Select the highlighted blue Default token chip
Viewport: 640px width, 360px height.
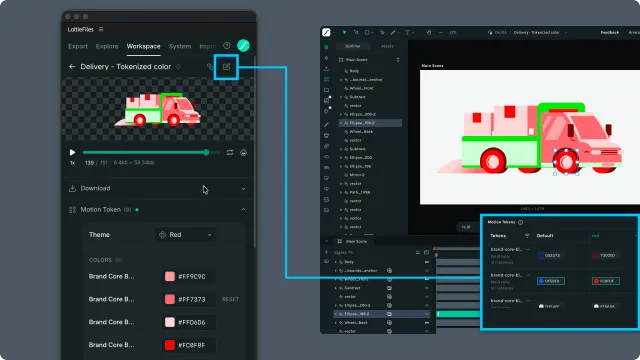tap(551, 281)
